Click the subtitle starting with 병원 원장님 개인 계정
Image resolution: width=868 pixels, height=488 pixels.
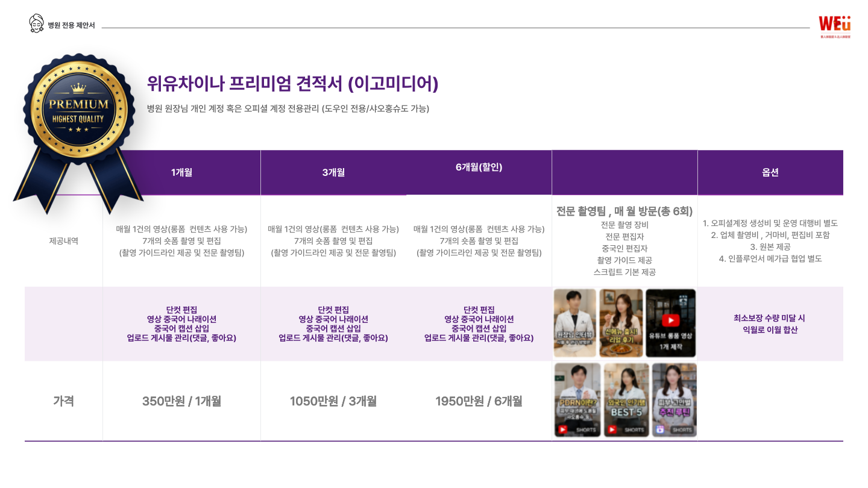[288, 109]
